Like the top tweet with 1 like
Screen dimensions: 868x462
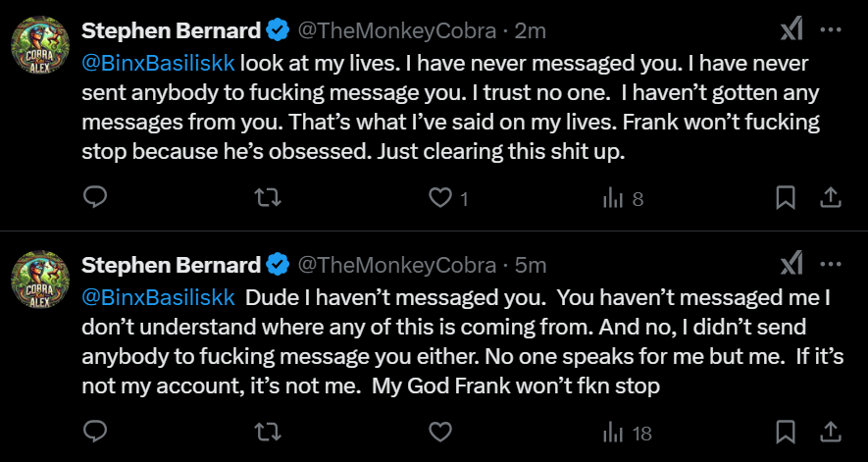click(440, 198)
